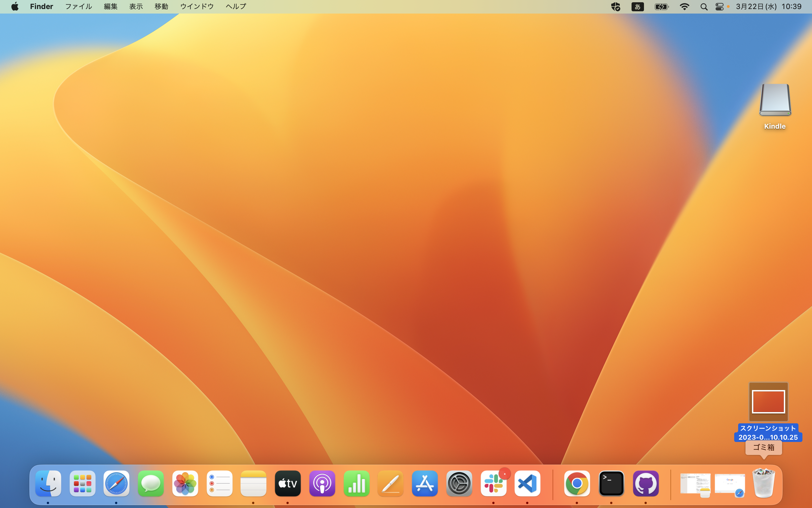This screenshot has width=812, height=508.
Task: Launch Safari from the Dock
Action: pos(116,483)
